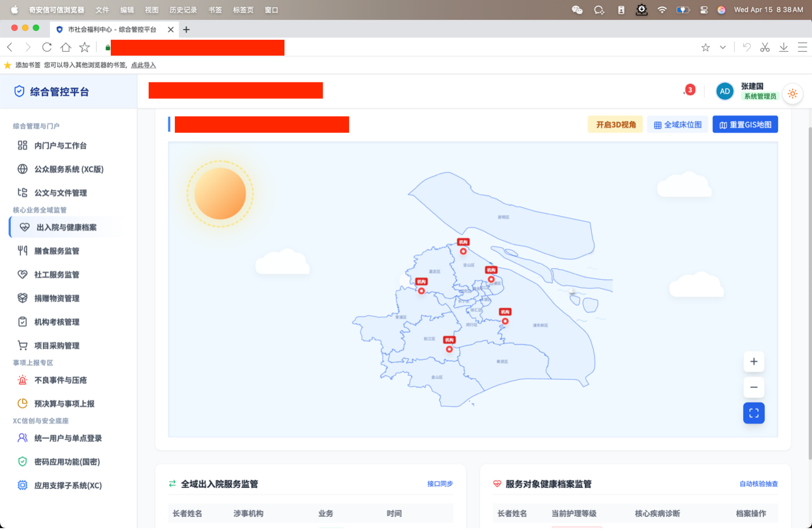
Task: Open 标签页 menu
Action: (x=244, y=10)
